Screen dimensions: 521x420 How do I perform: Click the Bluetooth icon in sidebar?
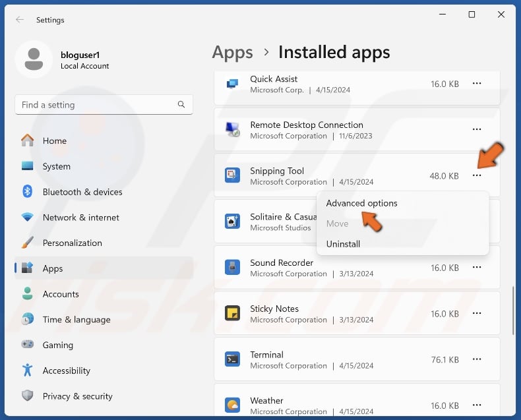coord(27,191)
